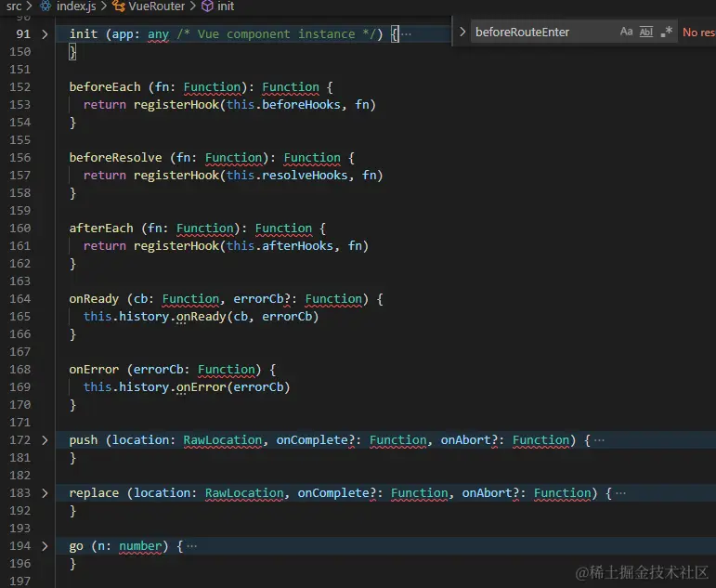Click the beforeEach method name
The image size is (716, 588).
(105, 86)
